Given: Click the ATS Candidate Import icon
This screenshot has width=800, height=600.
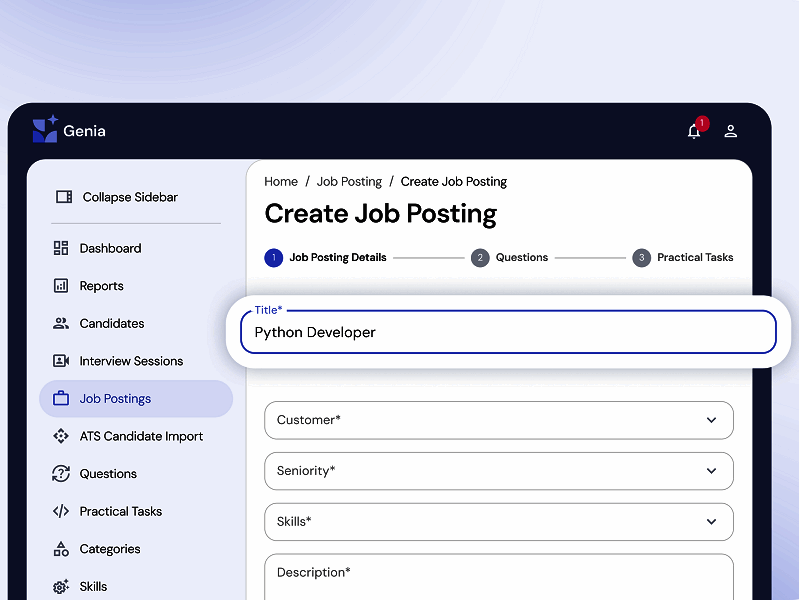Looking at the screenshot, I should click(61, 436).
